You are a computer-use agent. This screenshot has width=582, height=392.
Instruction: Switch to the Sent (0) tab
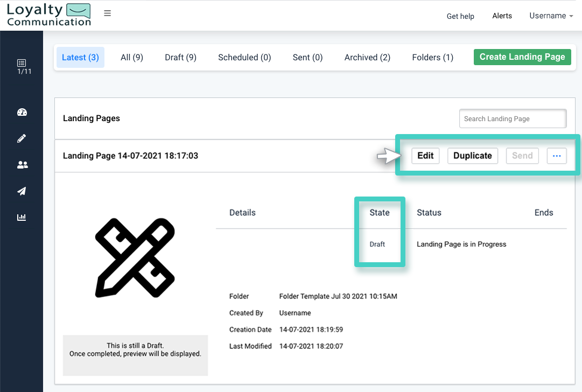pos(308,58)
